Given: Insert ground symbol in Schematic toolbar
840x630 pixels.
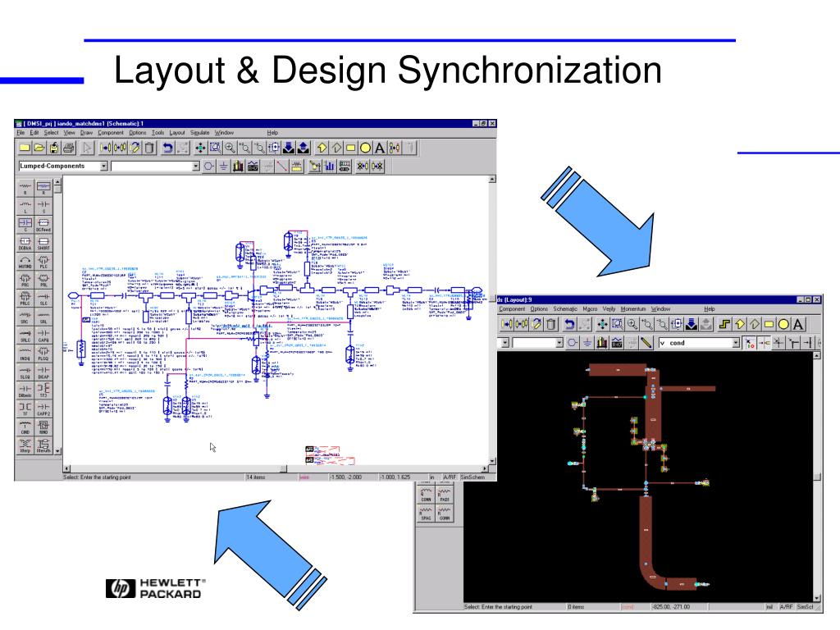Looking at the screenshot, I should click(x=223, y=166).
